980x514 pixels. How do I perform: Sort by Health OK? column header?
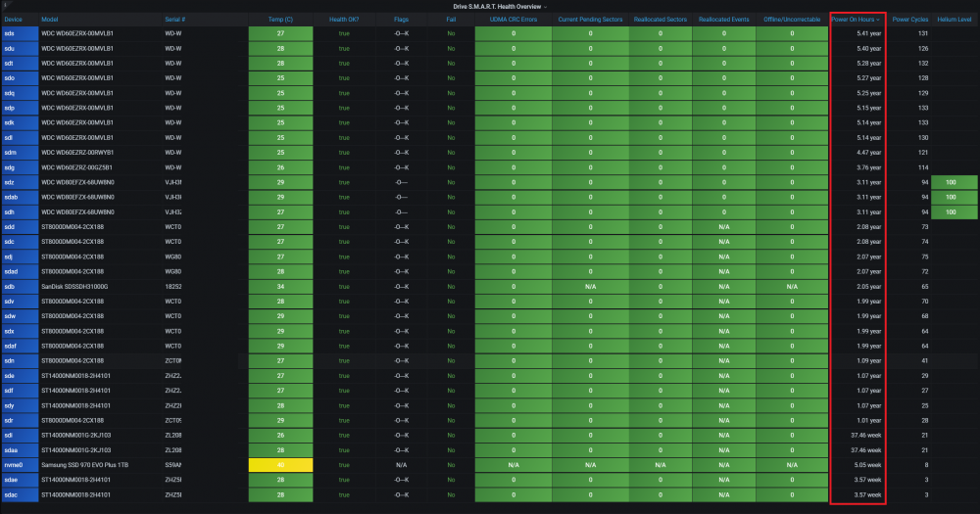(x=344, y=20)
